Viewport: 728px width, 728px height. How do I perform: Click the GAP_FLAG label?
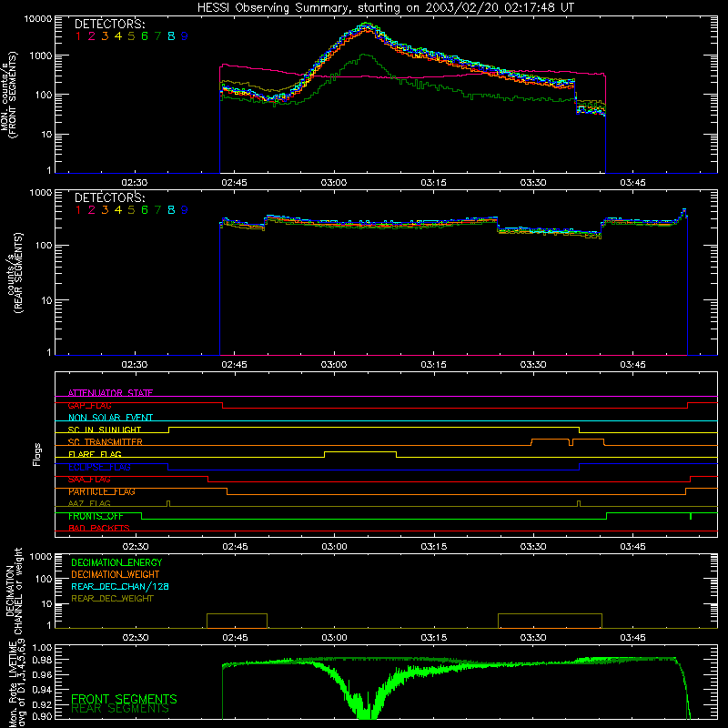[89, 405]
